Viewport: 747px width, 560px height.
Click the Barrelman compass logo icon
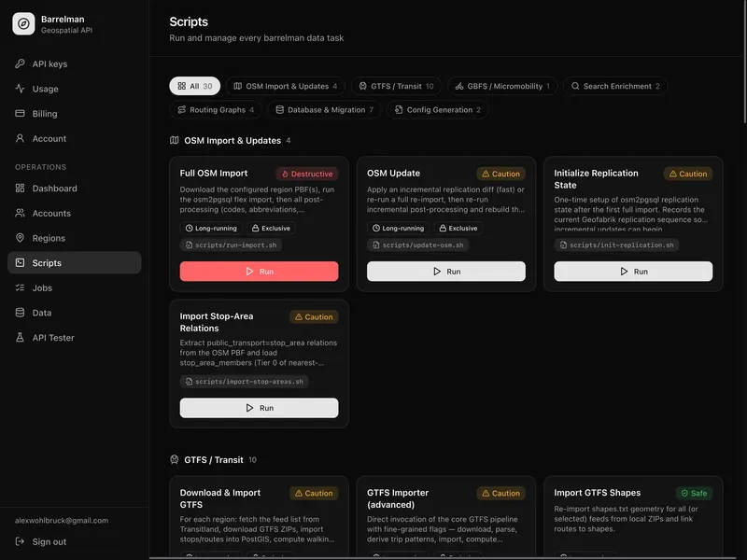coord(23,24)
